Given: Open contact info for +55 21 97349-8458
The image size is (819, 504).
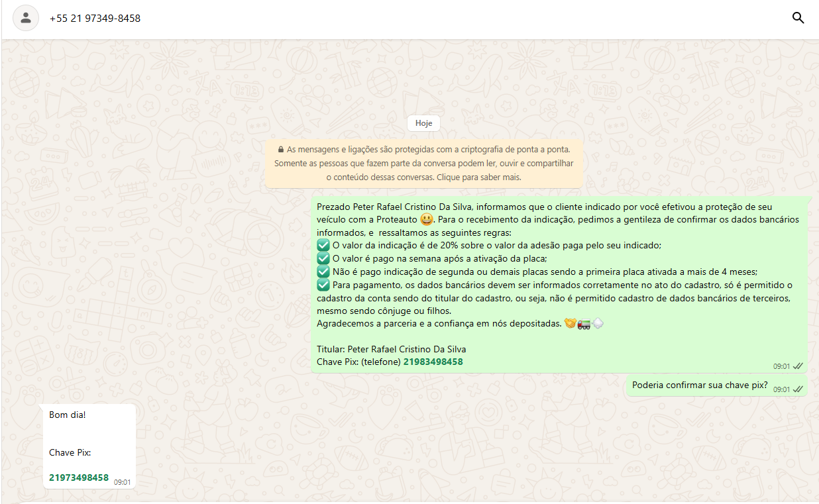Looking at the screenshot, I should (95, 19).
